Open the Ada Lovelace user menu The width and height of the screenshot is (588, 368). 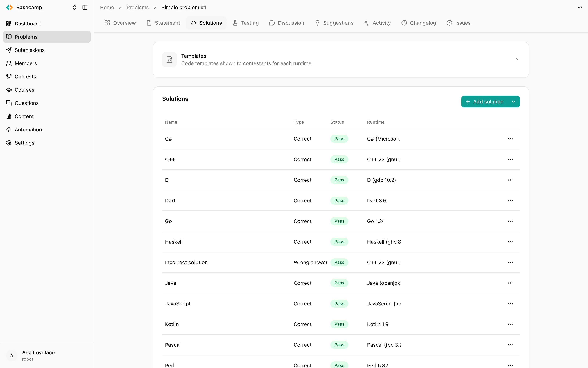(47, 356)
